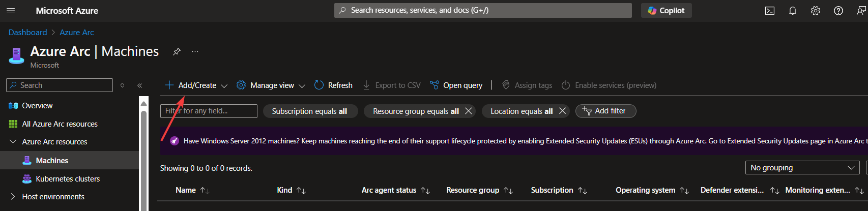
Task: Open the notifications bell
Action: [792, 11]
